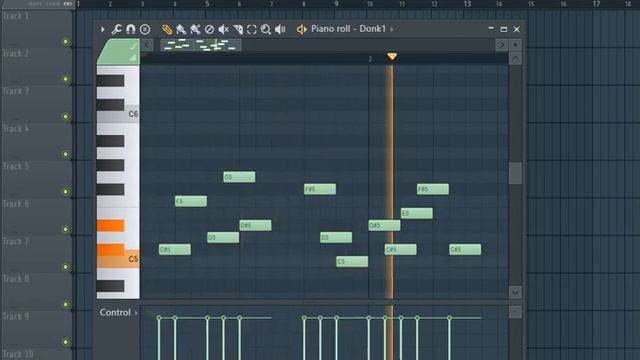Viewport: 640px width, 360px height.
Task: Open the Piano roll - Donk1 channel selector
Action: tap(348, 29)
